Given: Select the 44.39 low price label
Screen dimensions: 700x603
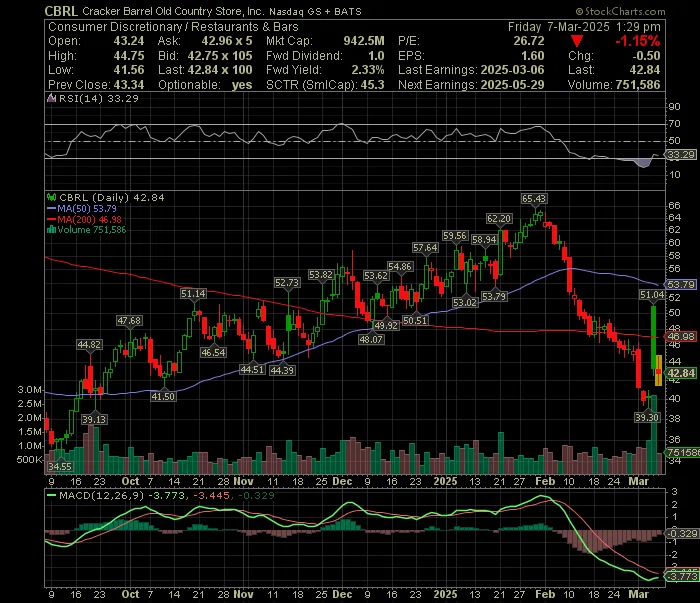Looking at the screenshot, I should point(282,370).
